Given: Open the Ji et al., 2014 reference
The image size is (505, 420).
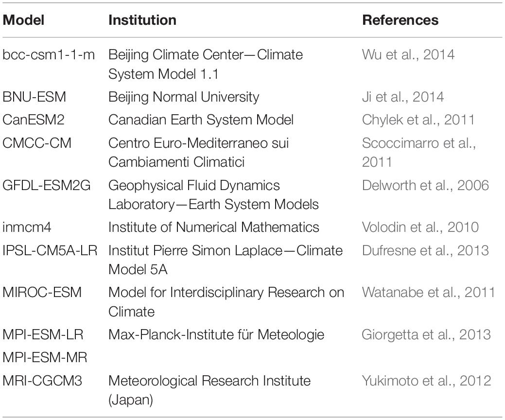Looking at the screenshot, I should pos(403,97).
